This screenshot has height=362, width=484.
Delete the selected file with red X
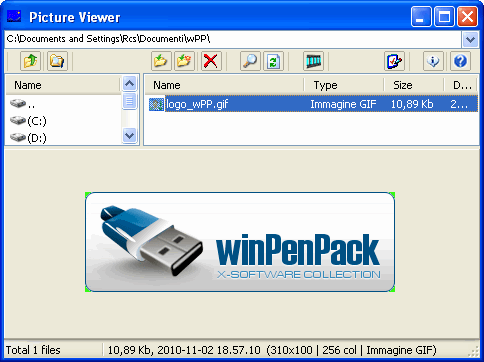coord(211,61)
